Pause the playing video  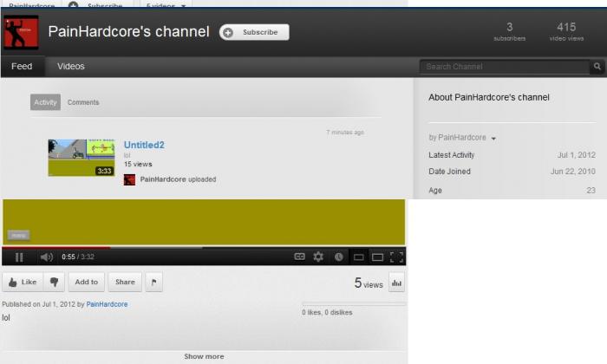(19, 257)
